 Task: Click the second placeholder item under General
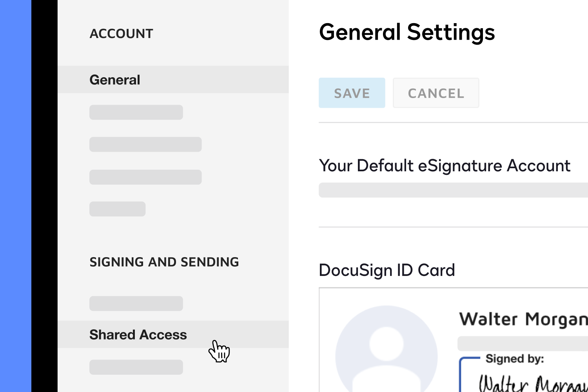click(x=145, y=144)
